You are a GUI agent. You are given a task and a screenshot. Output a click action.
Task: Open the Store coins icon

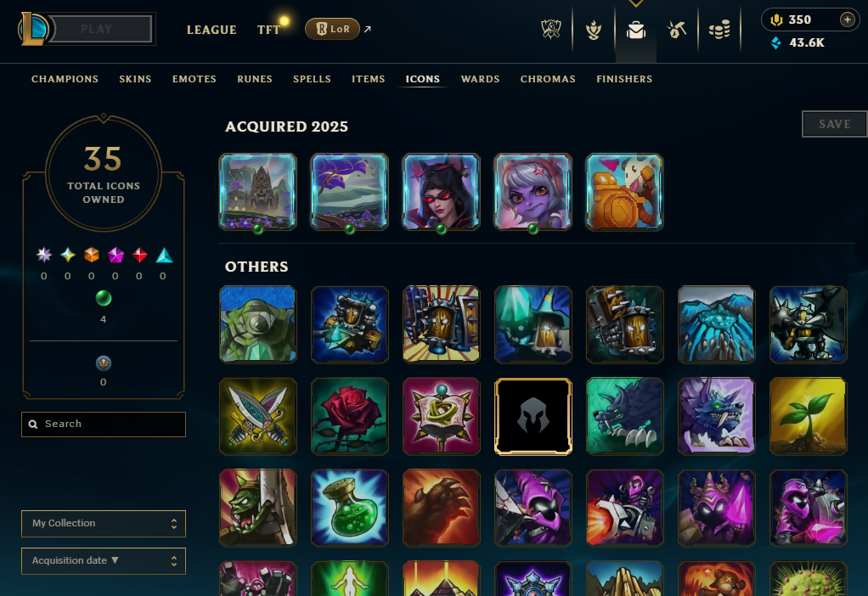[719, 30]
